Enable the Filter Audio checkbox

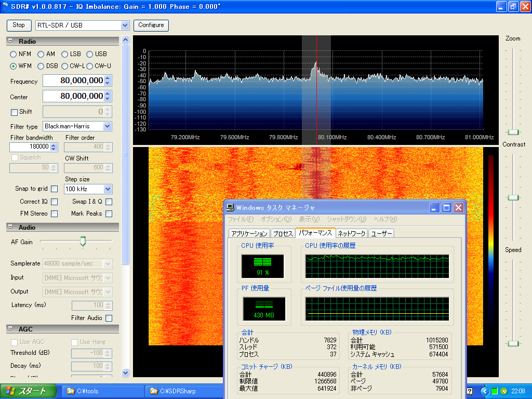[x=109, y=318]
